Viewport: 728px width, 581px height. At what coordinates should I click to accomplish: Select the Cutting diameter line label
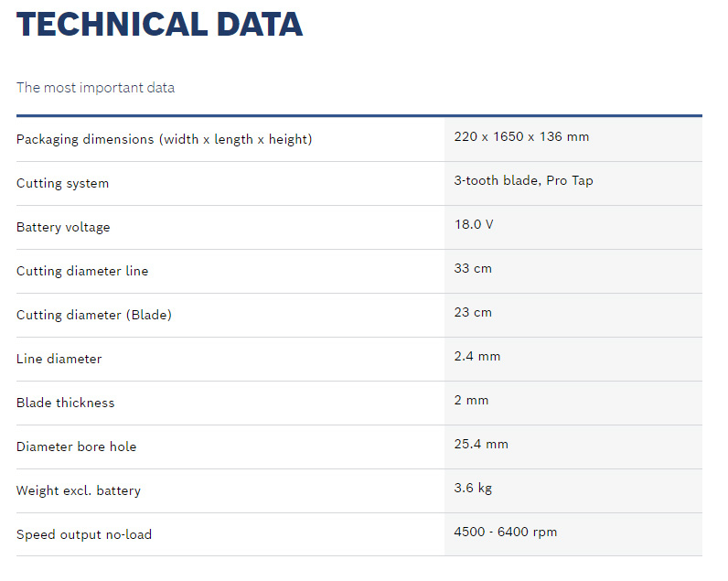[82, 271]
